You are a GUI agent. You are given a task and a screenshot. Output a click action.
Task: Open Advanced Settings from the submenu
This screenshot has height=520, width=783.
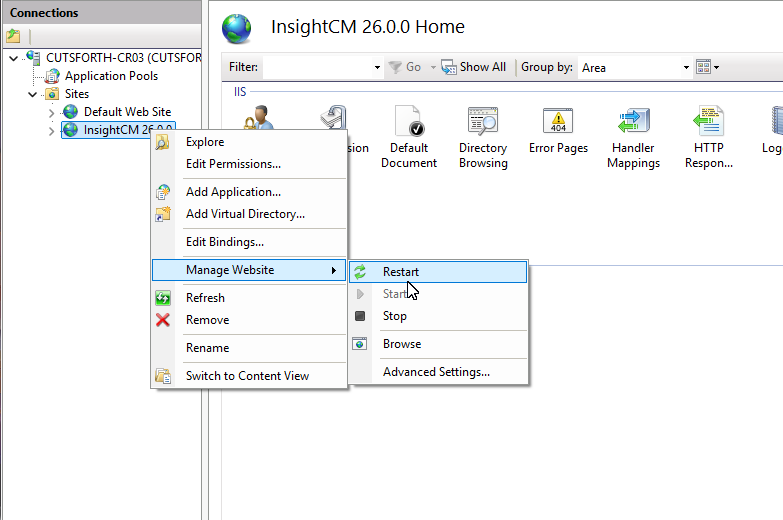tap(438, 372)
